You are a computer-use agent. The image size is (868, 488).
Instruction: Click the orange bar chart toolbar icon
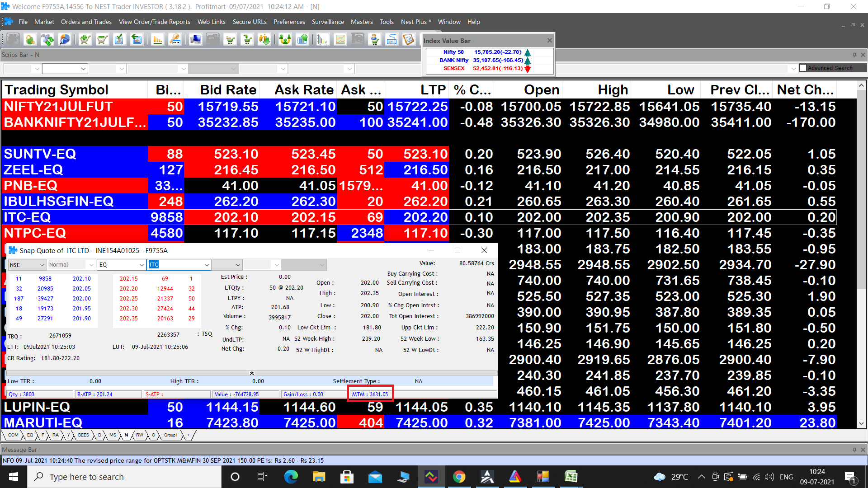(x=158, y=40)
